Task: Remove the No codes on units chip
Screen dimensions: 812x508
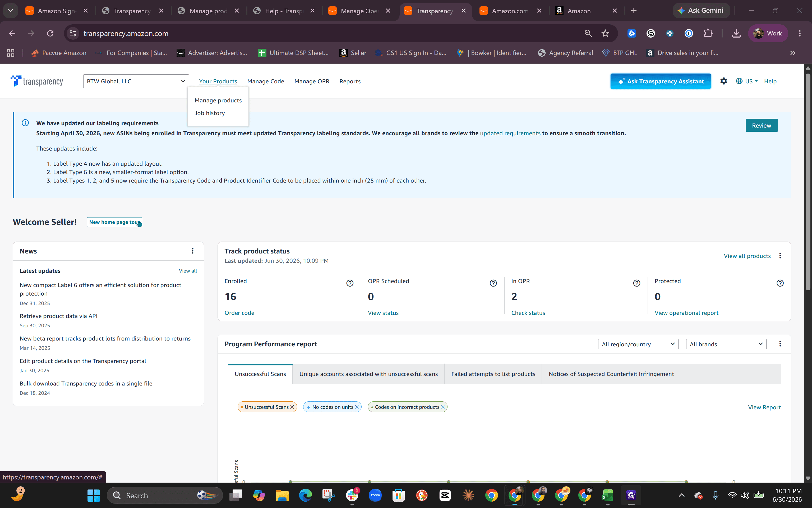Action: (x=357, y=407)
